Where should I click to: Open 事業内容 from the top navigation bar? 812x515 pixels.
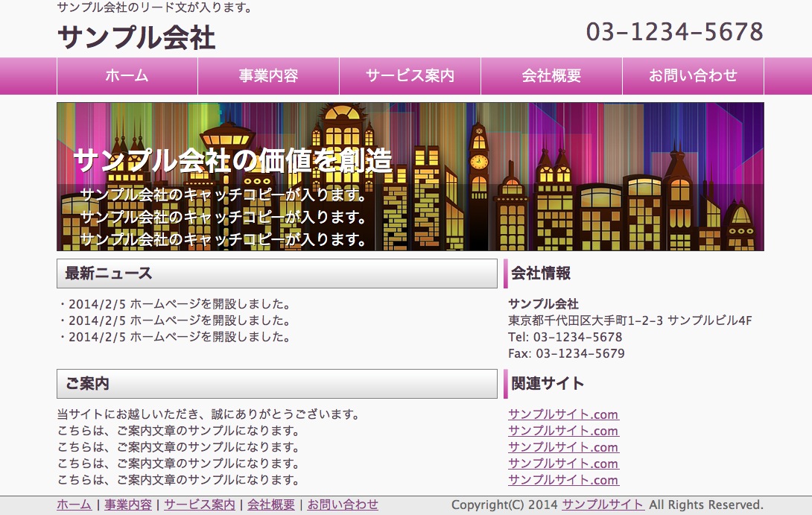pos(268,76)
